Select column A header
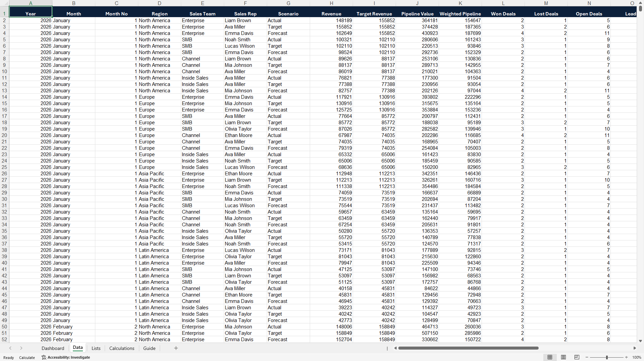This screenshot has height=361, width=644. 31,3
